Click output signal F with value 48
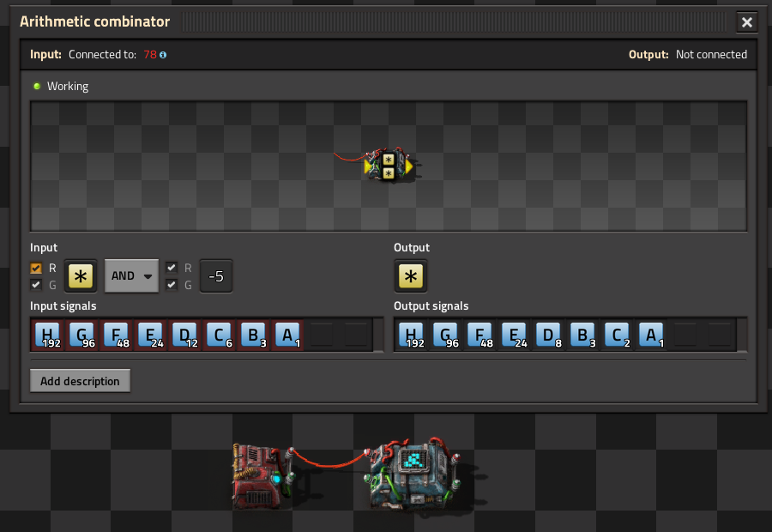This screenshot has width=772, height=532. 480,335
